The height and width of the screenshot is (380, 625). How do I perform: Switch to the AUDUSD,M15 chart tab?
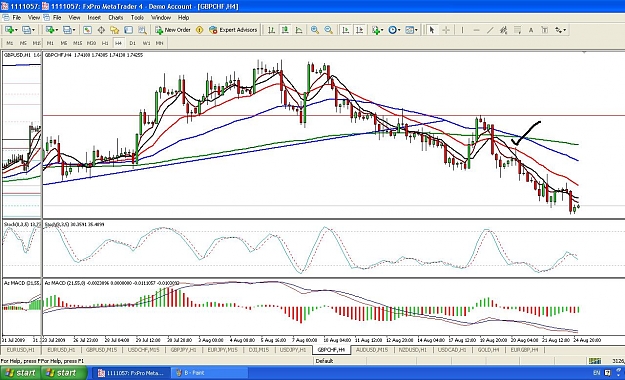click(372, 350)
